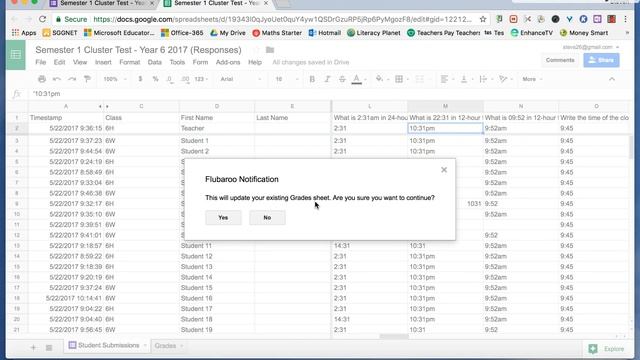Image resolution: width=640 pixels, height=360 pixels.
Task: Click the Comments button
Action: pos(560,60)
